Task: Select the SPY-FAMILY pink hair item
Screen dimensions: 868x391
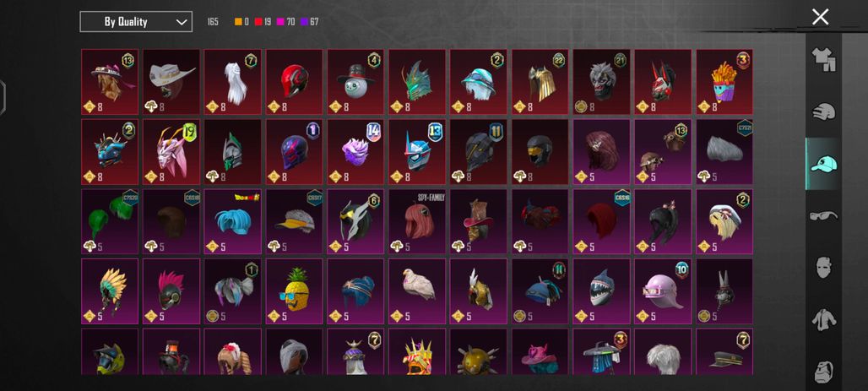Action: pyautogui.click(x=417, y=221)
